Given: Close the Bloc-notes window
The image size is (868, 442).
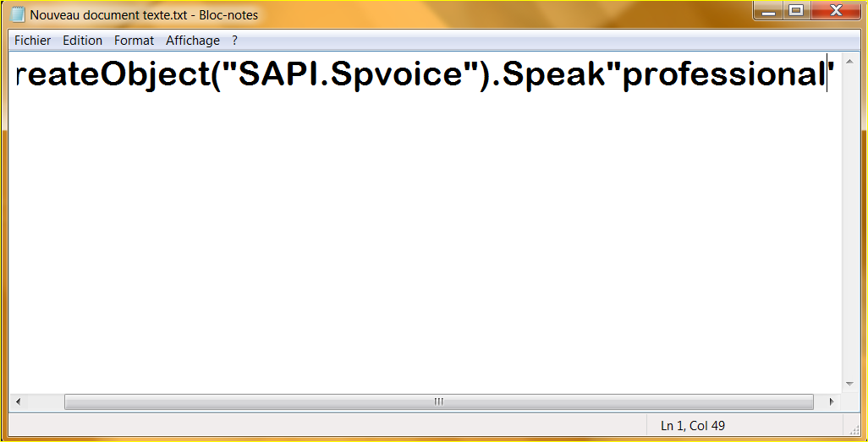Looking at the screenshot, I should pos(837,10).
